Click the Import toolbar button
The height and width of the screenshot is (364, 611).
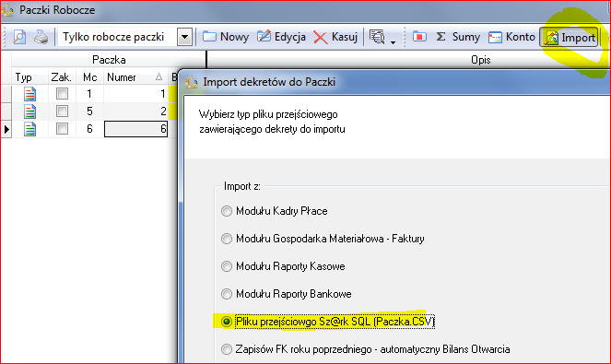click(x=570, y=38)
